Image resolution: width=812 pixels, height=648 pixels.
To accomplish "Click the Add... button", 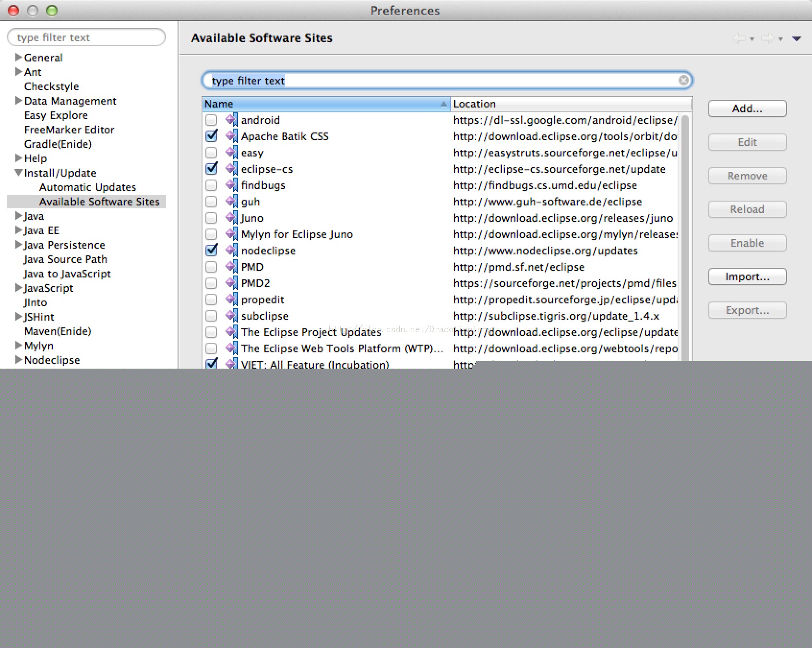I will 747,108.
